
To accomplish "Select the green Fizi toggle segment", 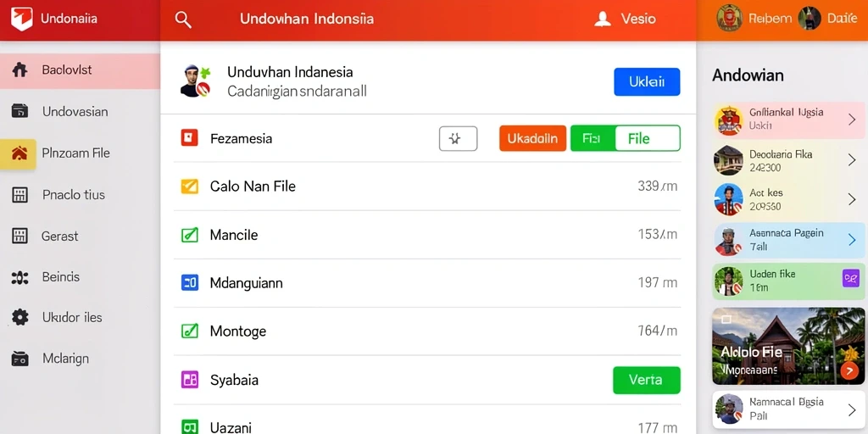I will click(593, 138).
